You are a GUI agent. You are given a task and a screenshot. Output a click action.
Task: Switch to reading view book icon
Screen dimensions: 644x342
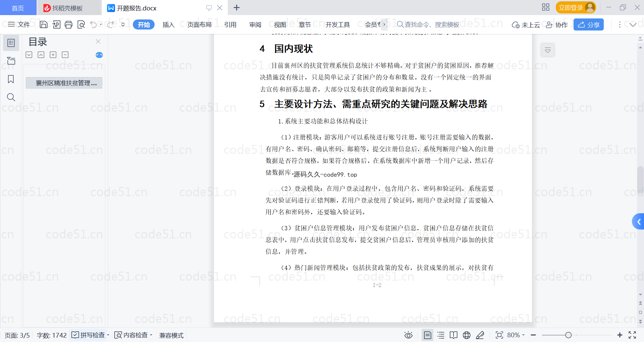coord(453,335)
